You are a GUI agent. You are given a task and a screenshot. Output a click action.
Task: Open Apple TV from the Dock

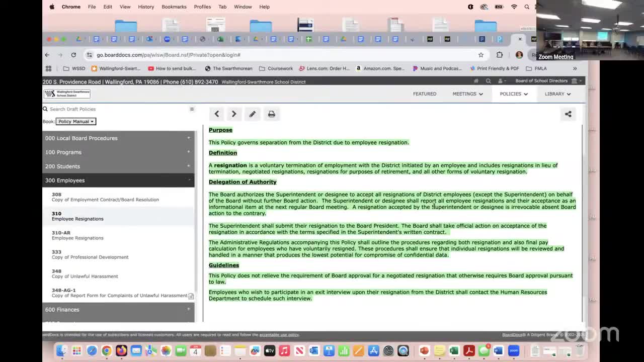pyautogui.click(x=270, y=350)
